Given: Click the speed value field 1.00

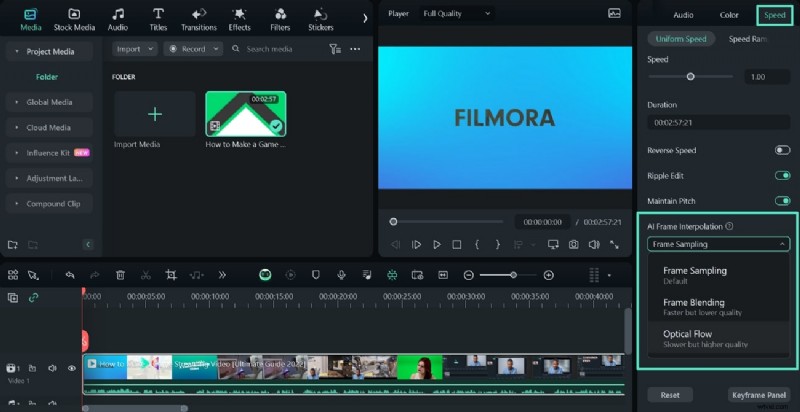Looking at the screenshot, I should coord(767,76).
